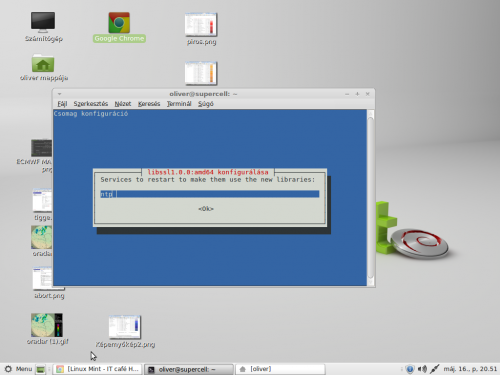Minimize the terminal window

pyautogui.click(x=347, y=94)
